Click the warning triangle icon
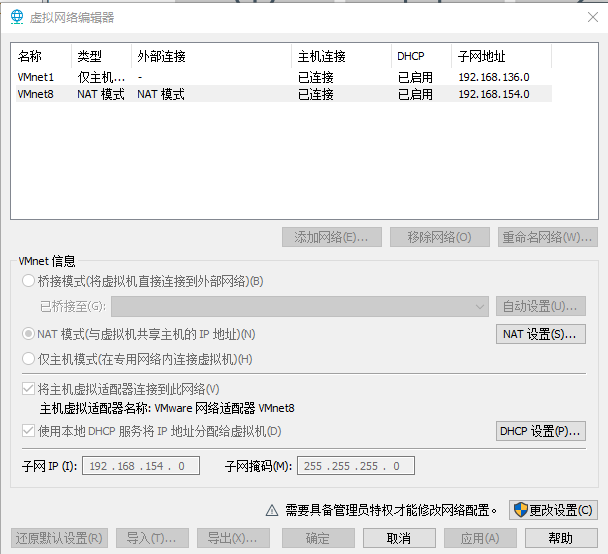 (272, 510)
